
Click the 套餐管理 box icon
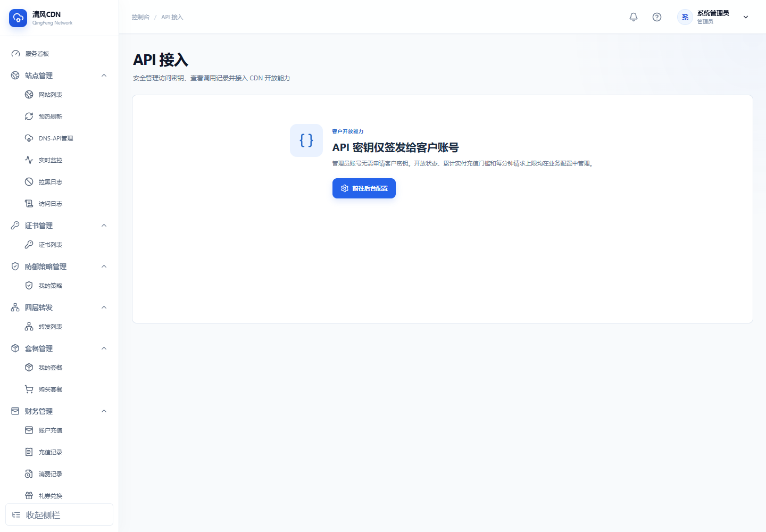coord(15,348)
